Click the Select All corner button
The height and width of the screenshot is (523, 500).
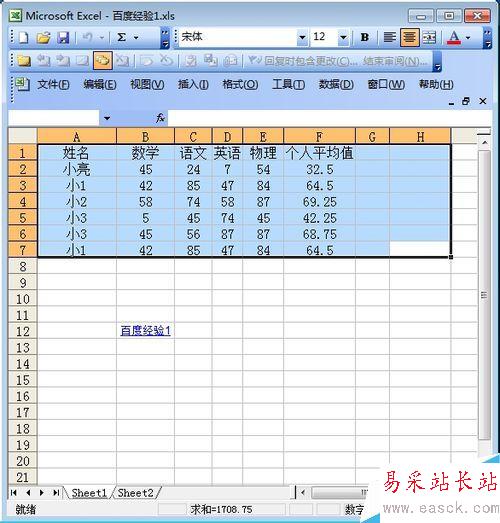(x=23, y=136)
